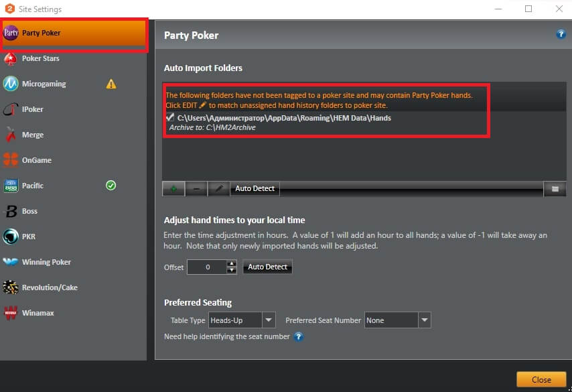Switch to Microgaming site settings

(73, 84)
